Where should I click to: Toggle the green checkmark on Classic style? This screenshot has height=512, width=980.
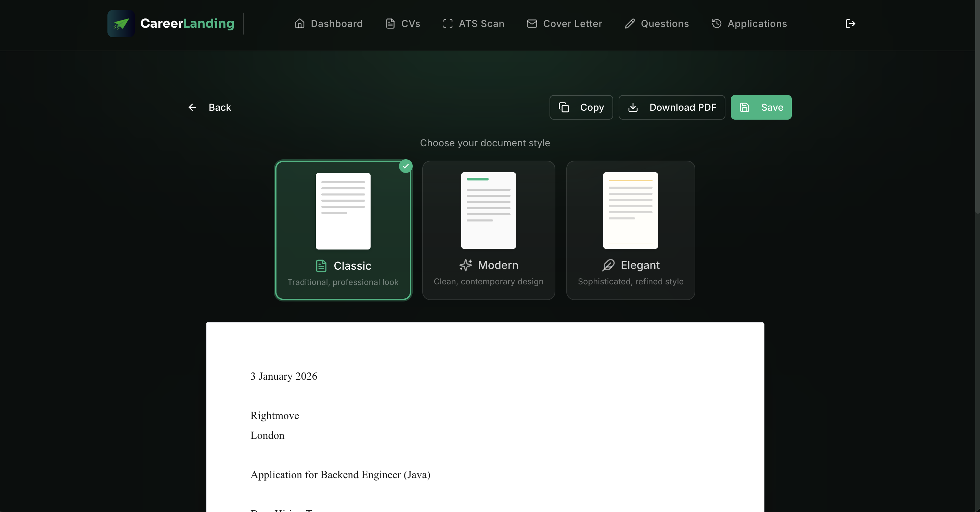coord(405,166)
